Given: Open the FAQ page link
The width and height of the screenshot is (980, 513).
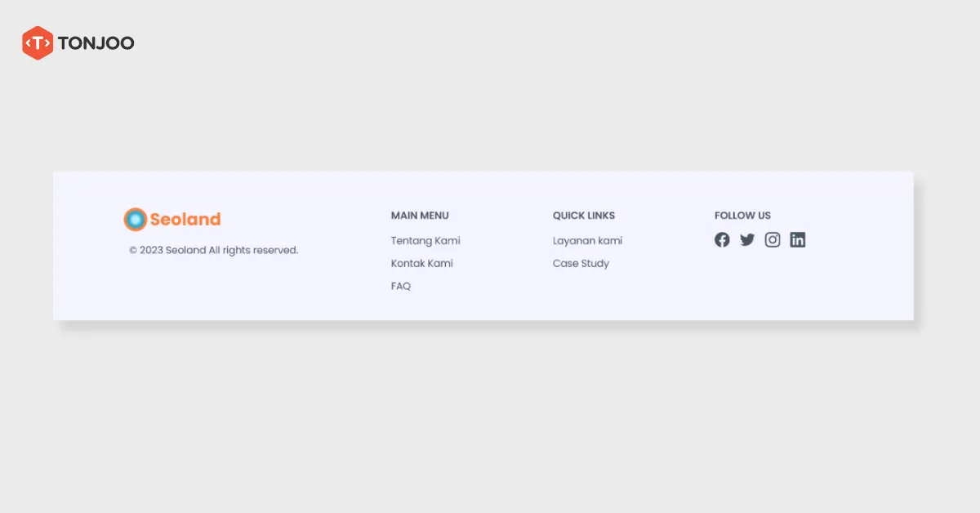Looking at the screenshot, I should (400, 286).
